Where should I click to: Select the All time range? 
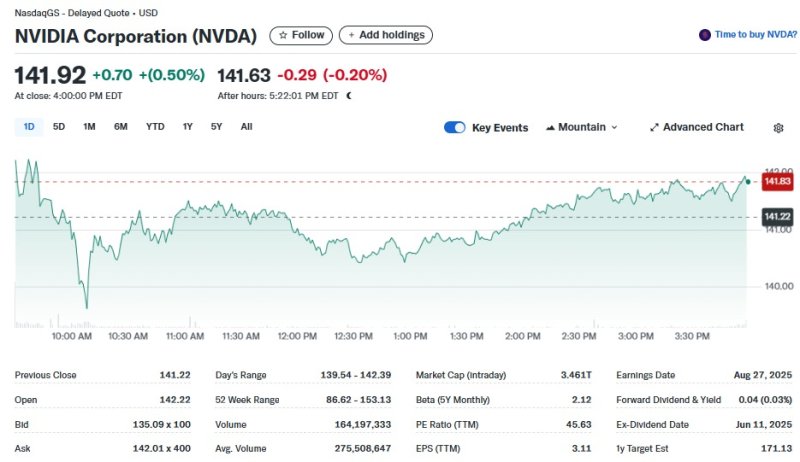tap(246, 127)
